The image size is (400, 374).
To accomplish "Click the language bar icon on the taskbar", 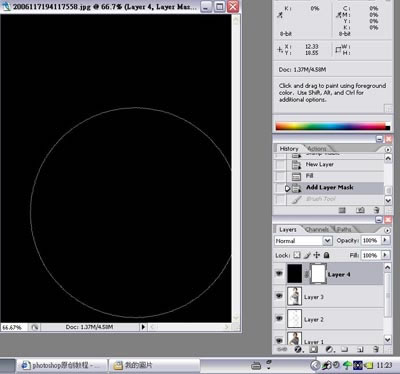I will [256, 366].
